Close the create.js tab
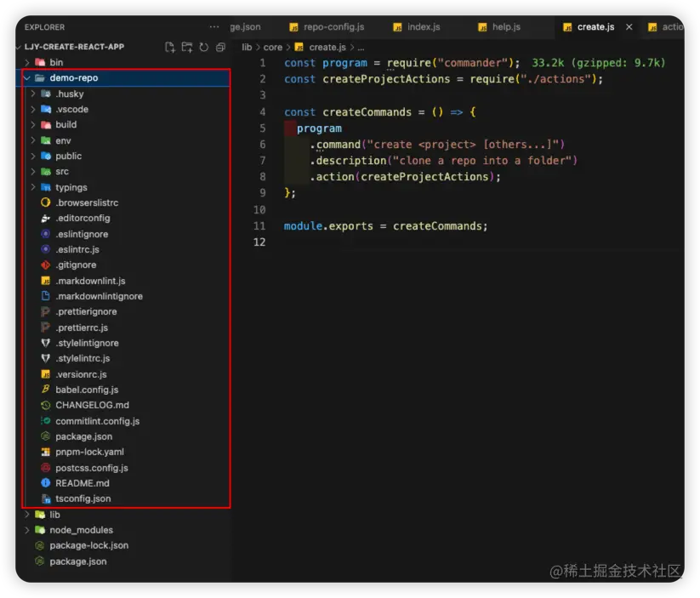The width and height of the screenshot is (700, 598). point(629,27)
